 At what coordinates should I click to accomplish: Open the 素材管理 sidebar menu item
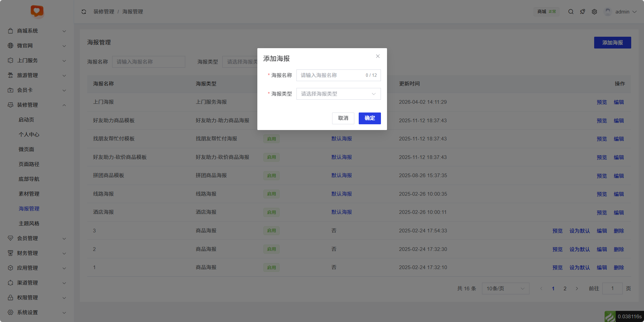click(29, 194)
